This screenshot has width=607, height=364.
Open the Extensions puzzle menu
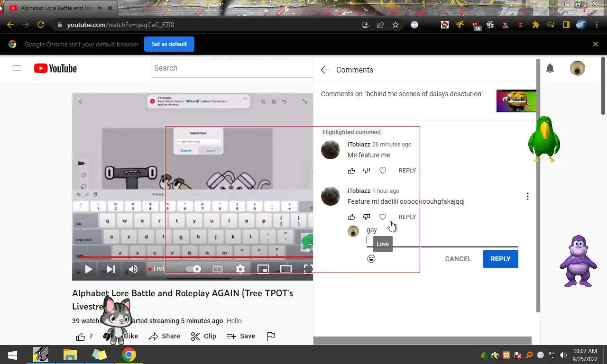point(536,25)
